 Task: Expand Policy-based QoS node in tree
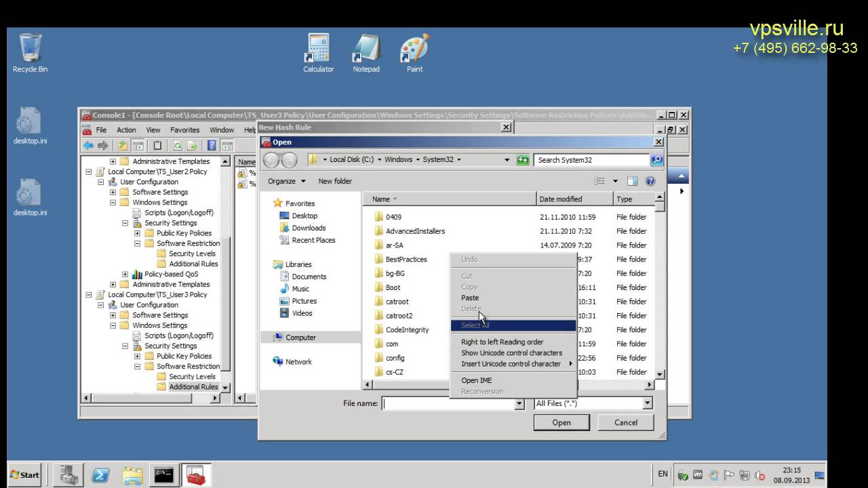click(125, 274)
